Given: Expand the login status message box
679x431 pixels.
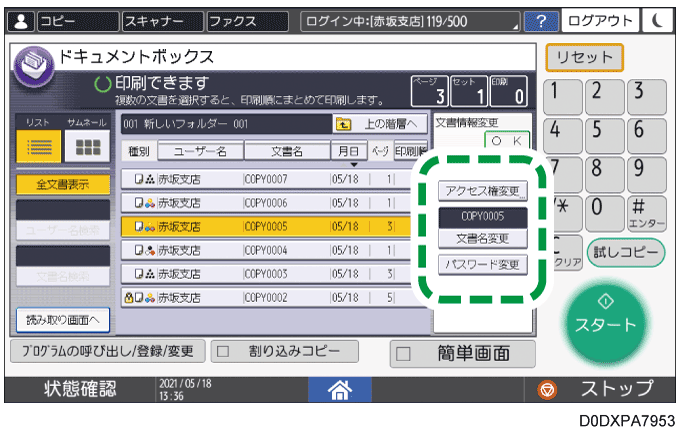Looking at the screenshot, I should point(410,21).
